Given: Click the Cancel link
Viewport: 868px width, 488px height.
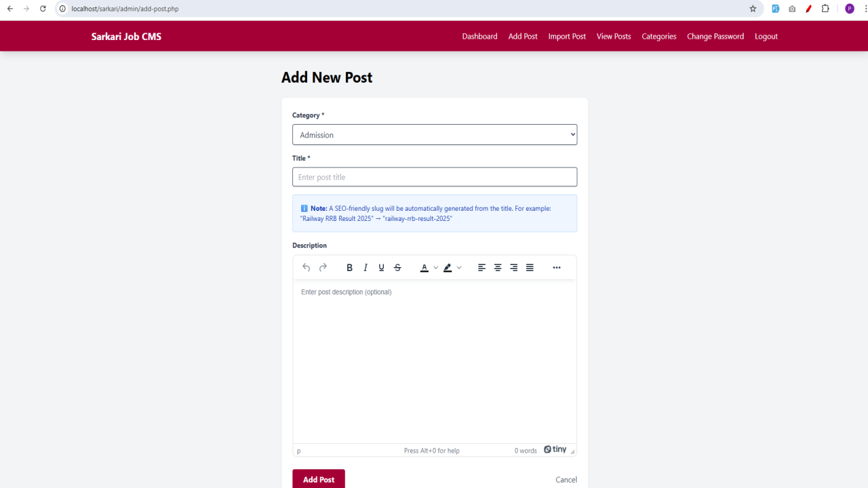Looking at the screenshot, I should coord(566,480).
